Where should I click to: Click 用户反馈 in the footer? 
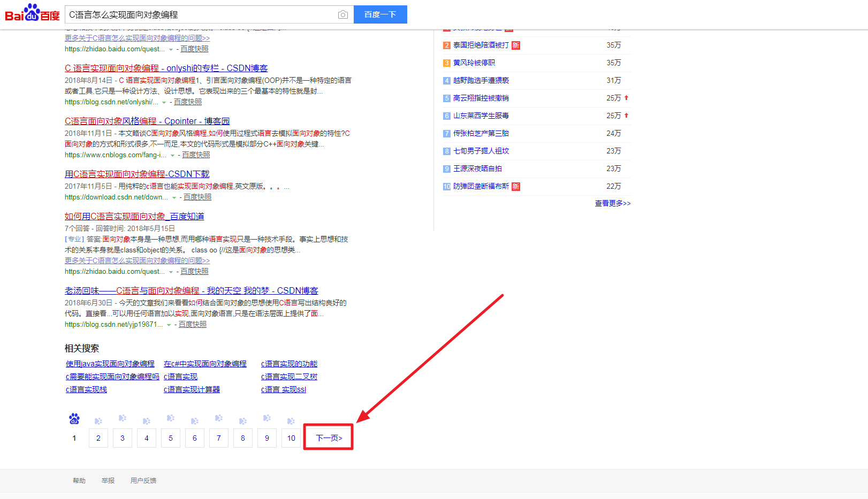click(143, 481)
